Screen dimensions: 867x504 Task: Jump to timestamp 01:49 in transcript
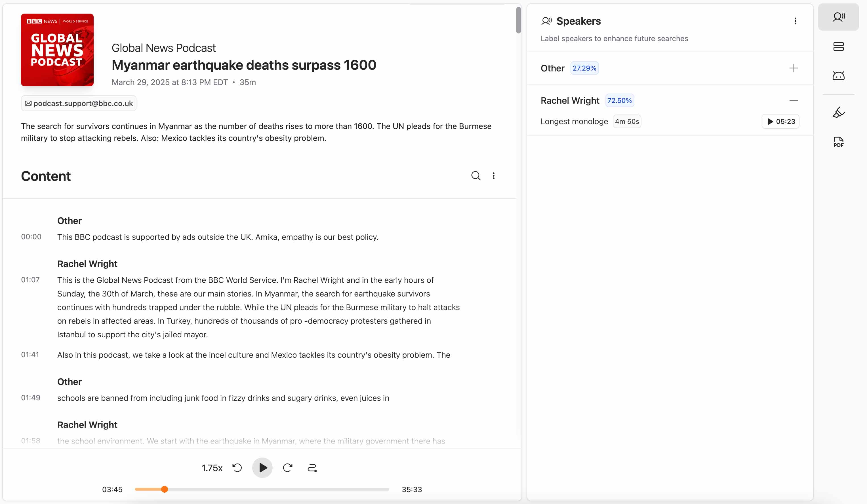click(x=31, y=397)
